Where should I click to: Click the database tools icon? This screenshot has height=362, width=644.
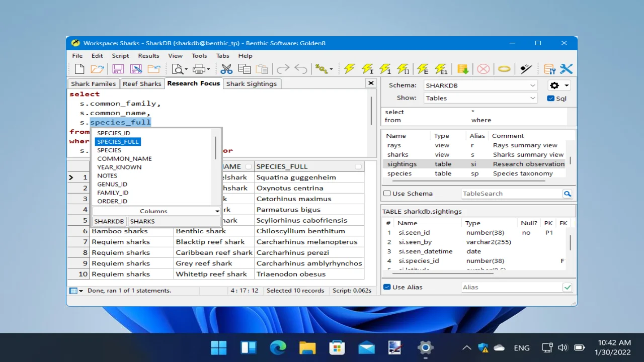tap(549, 69)
